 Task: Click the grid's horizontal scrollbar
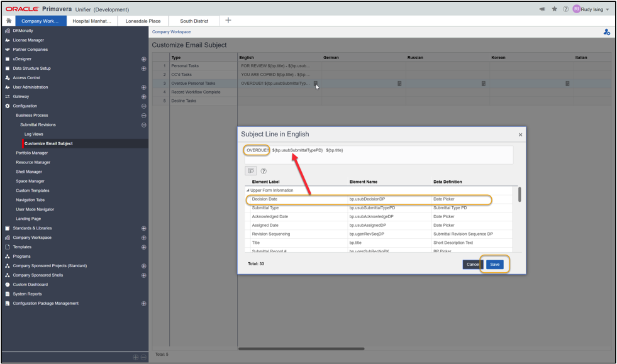(301, 349)
